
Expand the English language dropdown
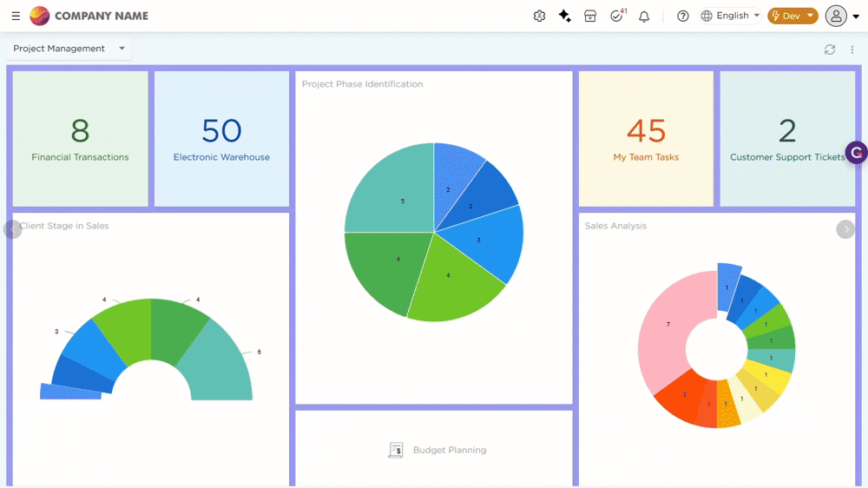point(731,16)
